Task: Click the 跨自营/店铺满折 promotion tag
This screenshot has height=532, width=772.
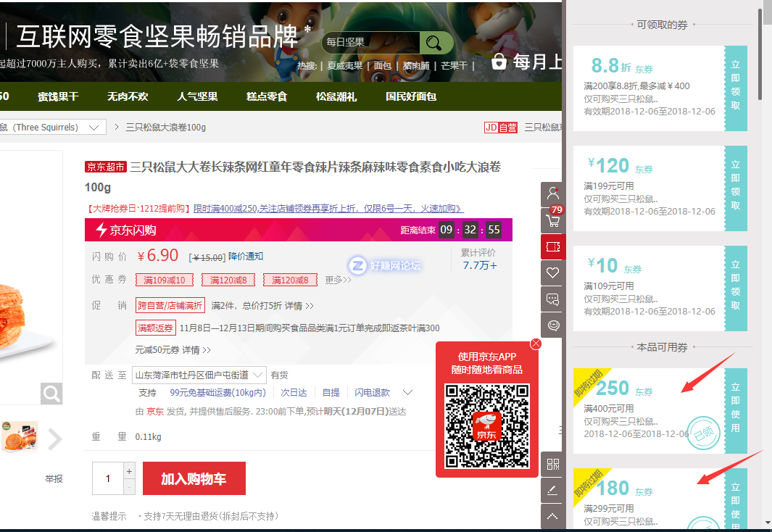Action: 170,306
